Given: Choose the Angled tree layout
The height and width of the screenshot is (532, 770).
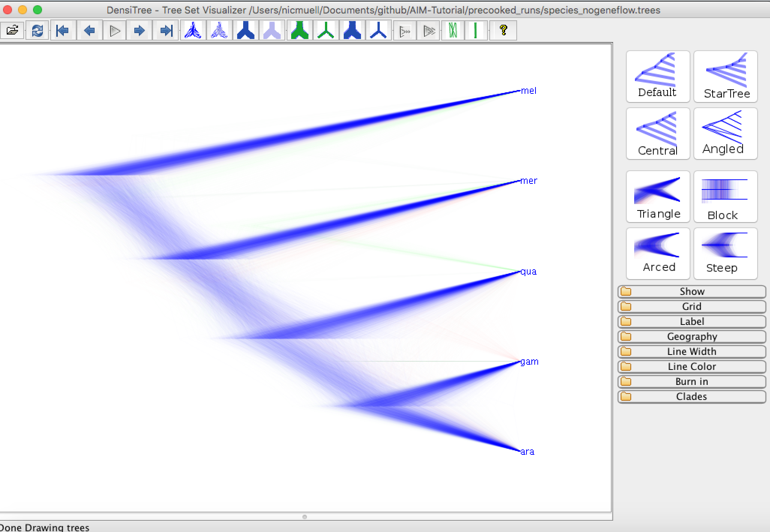Looking at the screenshot, I should 726,134.
